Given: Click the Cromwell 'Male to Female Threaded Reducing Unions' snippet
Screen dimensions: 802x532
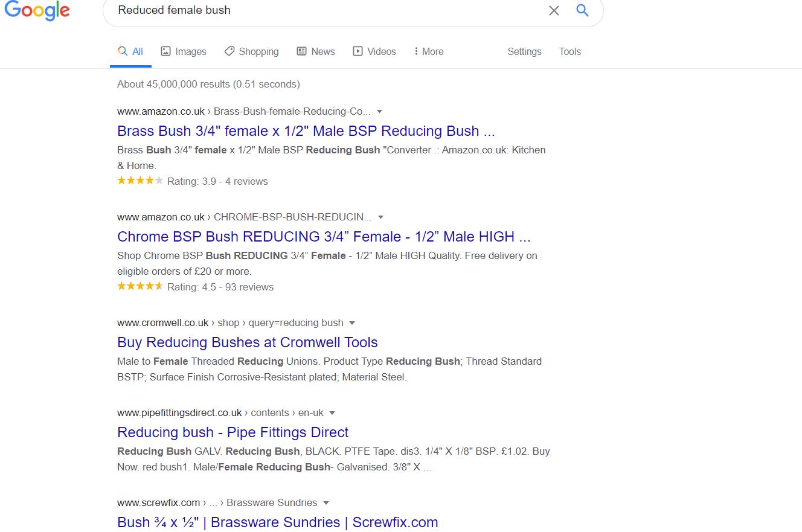Looking at the screenshot, I should click(x=330, y=369).
